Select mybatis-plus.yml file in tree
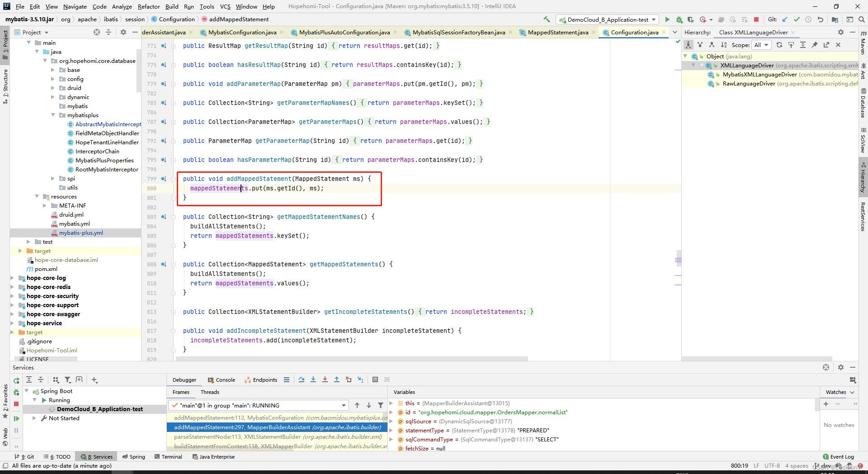 [x=81, y=233]
